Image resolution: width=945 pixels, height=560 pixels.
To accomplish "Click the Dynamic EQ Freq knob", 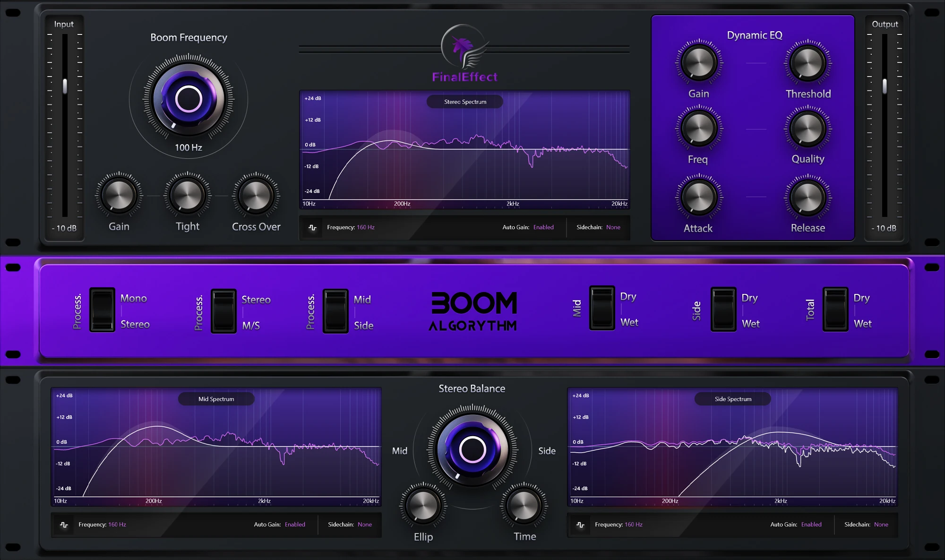I will (698, 128).
